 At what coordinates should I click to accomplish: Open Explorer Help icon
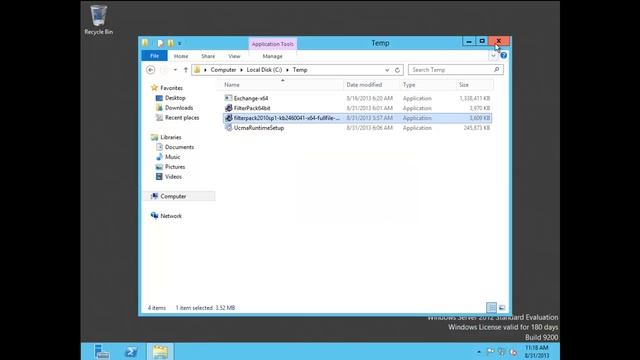tap(504, 56)
